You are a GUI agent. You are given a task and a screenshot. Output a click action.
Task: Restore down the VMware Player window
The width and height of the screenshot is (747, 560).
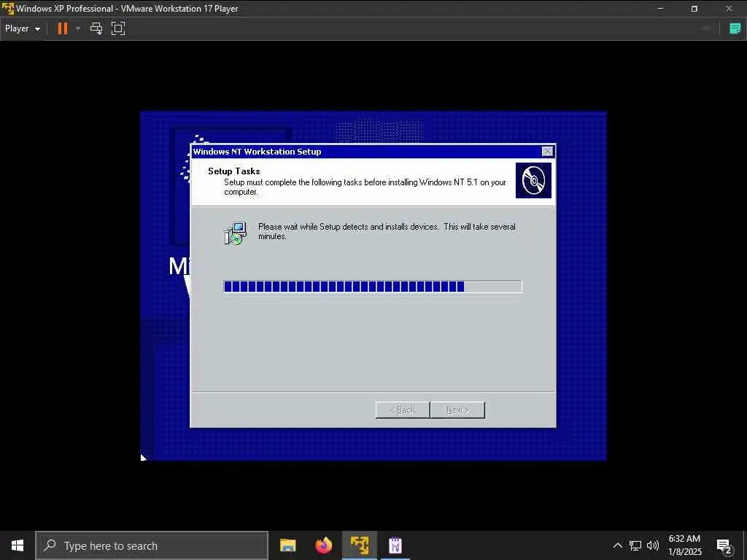[x=694, y=9]
